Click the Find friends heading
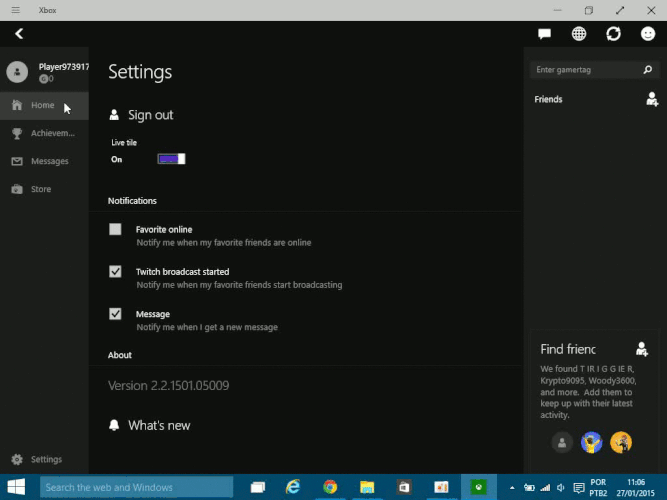Viewport: 667px width, 500px height. [x=568, y=349]
